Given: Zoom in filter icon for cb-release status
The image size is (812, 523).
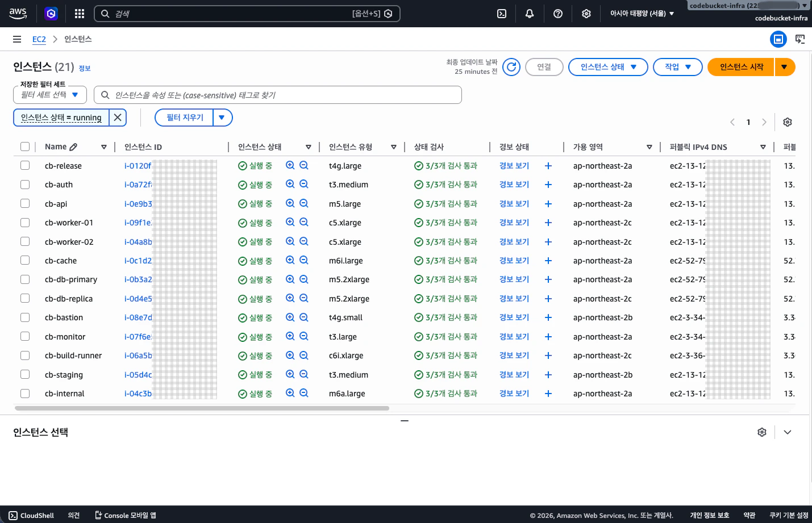Looking at the screenshot, I should (x=290, y=166).
